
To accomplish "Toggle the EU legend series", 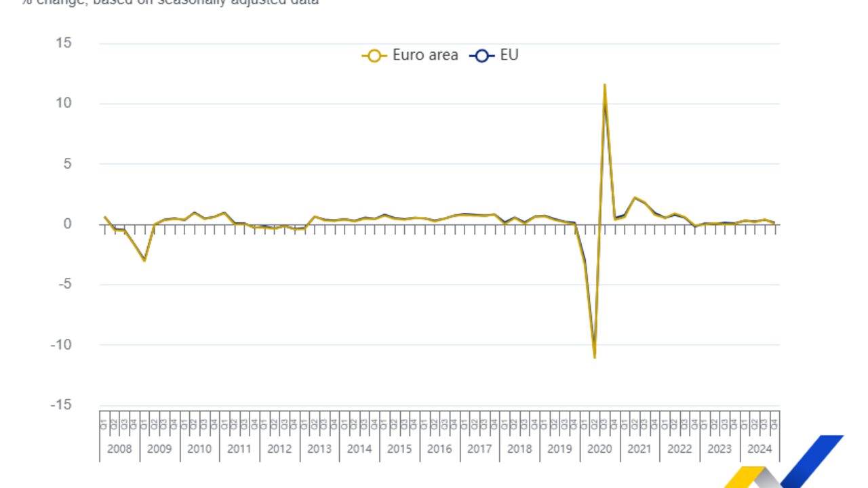I will (509, 56).
